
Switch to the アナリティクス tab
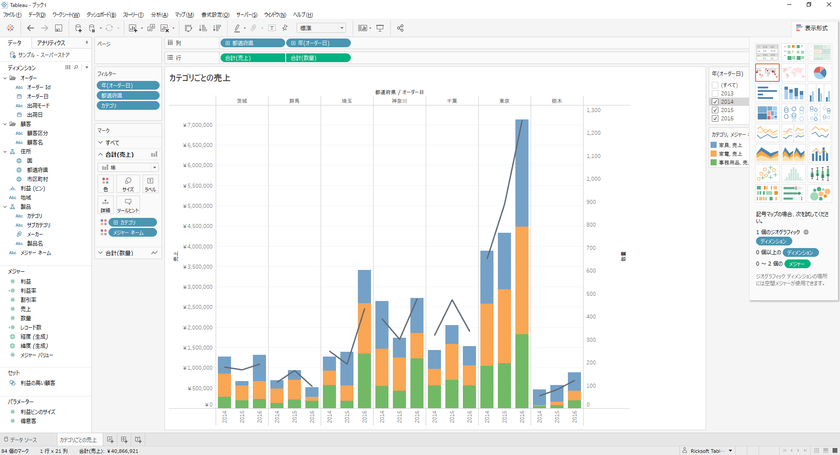pyautogui.click(x=51, y=43)
